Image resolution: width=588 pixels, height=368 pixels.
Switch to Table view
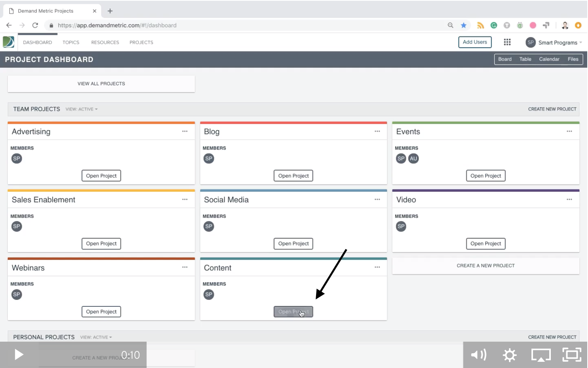(525, 59)
